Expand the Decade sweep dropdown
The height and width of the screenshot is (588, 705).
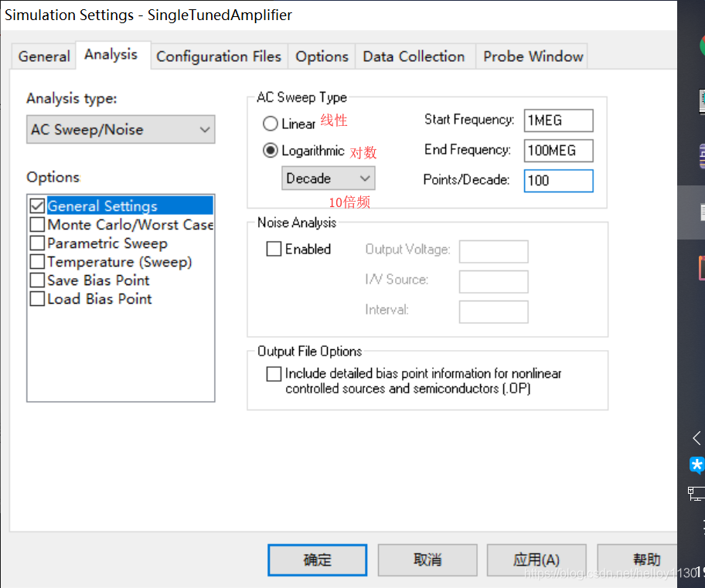click(x=329, y=178)
